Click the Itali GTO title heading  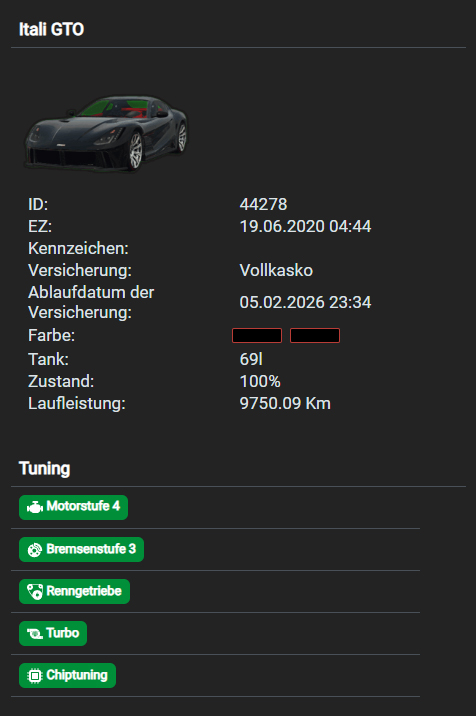[51, 29]
